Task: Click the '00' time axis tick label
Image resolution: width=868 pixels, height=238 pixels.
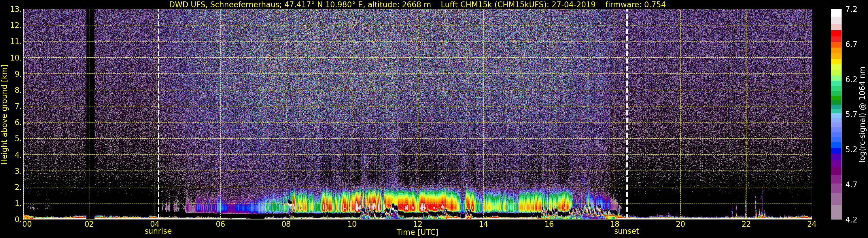Action: tap(27, 224)
